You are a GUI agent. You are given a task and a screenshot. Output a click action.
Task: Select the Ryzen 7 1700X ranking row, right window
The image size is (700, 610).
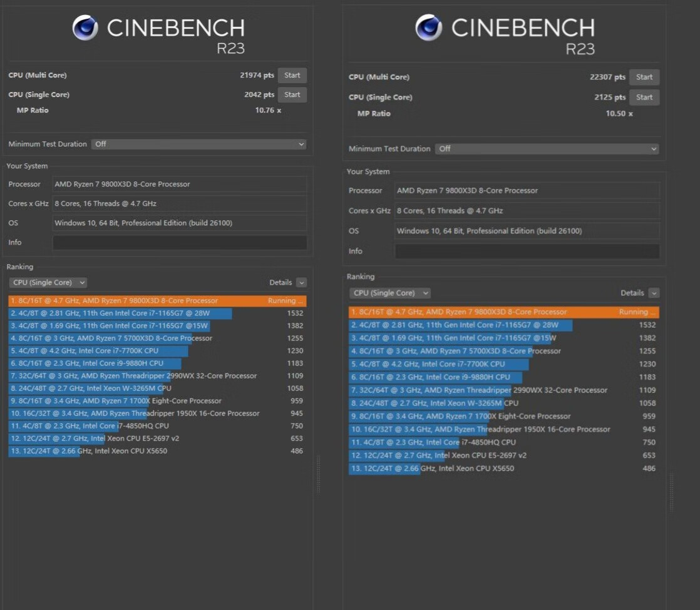(504, 416)
